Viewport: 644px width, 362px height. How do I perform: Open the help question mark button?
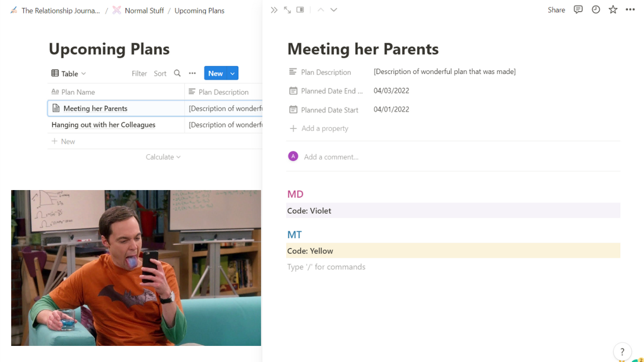pyautogui.click(x=622, y=352)
